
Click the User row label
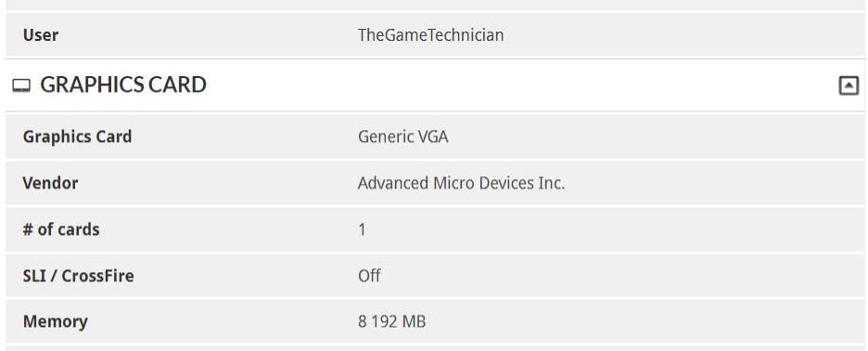(x=41, y=35)
